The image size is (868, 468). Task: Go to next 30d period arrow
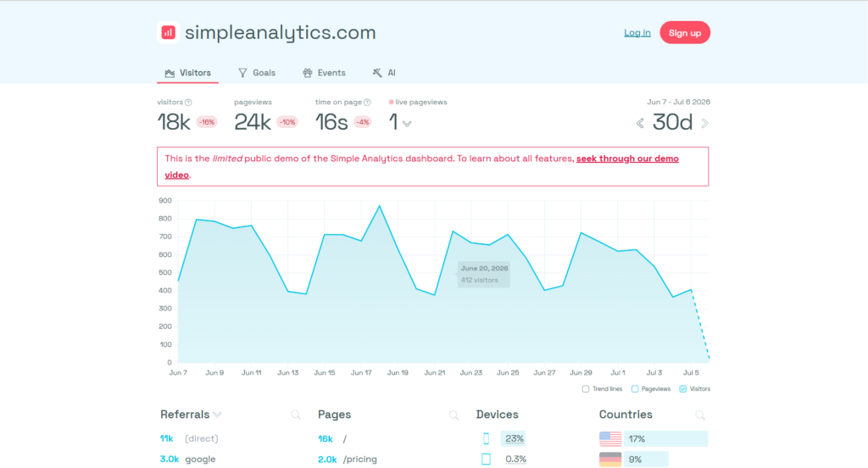(704, 124)
